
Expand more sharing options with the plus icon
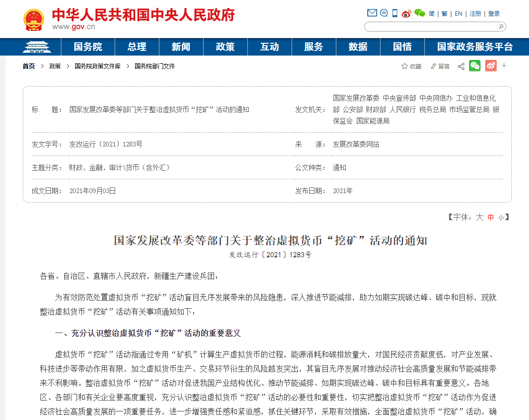pos(504,66)
